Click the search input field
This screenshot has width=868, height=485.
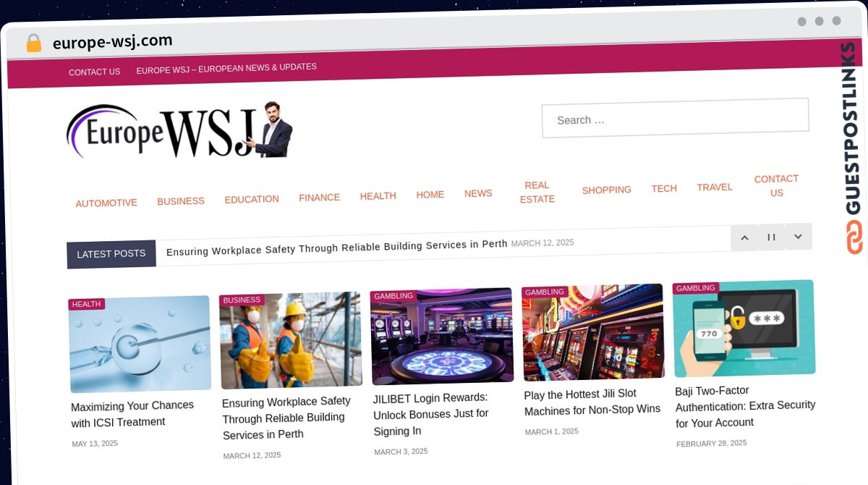tap(675, 117)
